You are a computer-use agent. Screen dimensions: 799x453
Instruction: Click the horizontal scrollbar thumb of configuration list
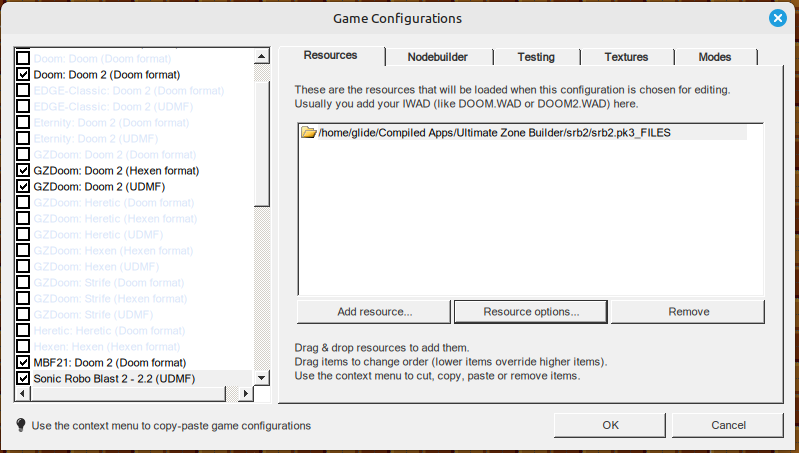coord(127,393)
